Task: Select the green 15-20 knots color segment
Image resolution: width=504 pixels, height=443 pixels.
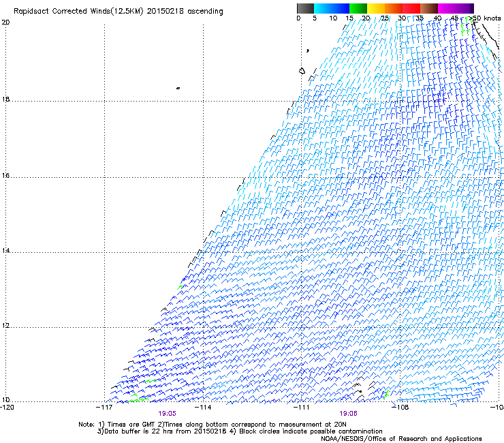Action: [x=358, y=8]
